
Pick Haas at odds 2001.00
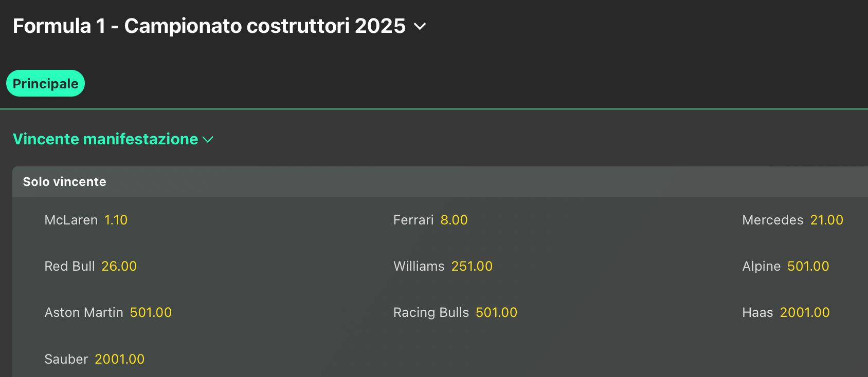(804, 313)
